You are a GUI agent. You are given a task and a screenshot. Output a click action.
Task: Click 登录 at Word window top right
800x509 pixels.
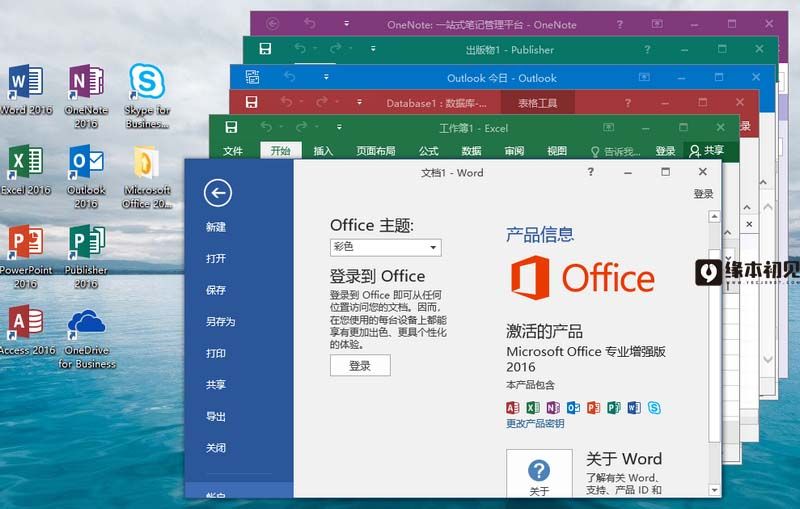[x=703, y=194]
